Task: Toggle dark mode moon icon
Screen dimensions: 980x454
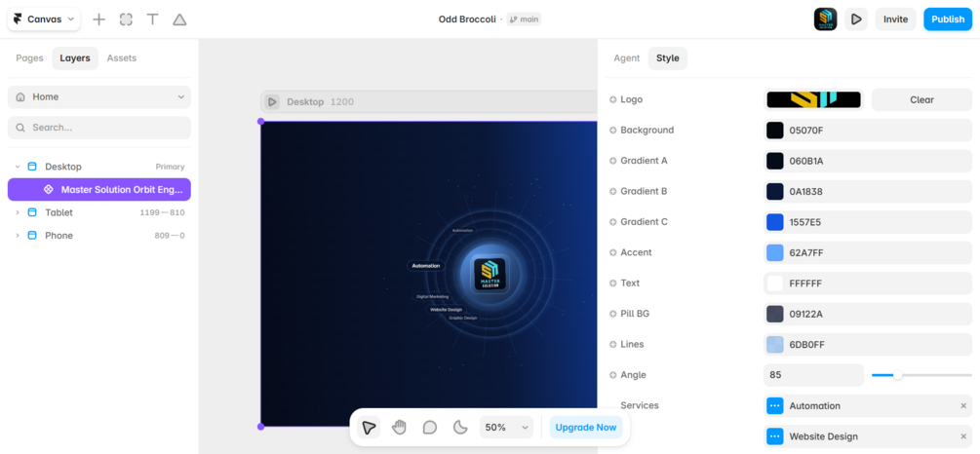Action: [460, 427]
